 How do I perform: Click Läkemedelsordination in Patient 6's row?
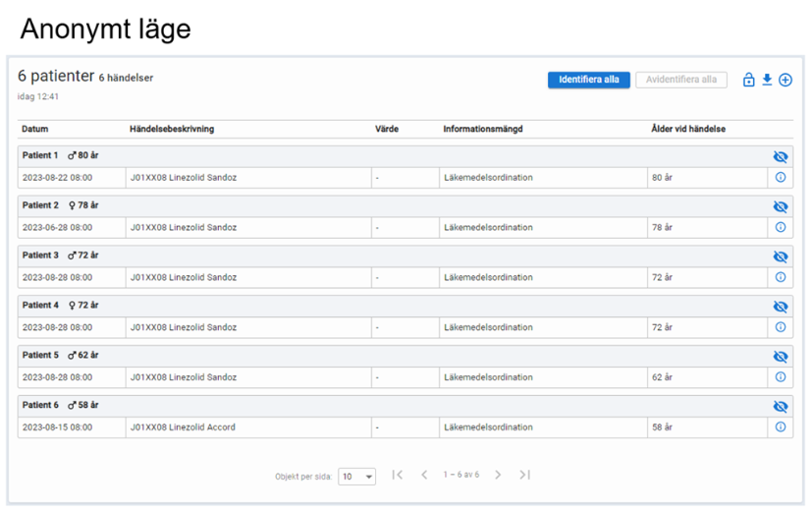pyautogui.click(x=488, y=427)
